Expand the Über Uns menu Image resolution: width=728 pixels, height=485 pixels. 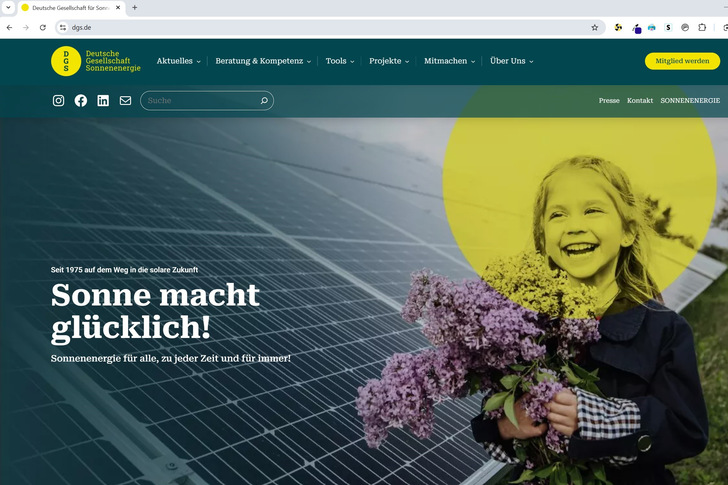511,61
